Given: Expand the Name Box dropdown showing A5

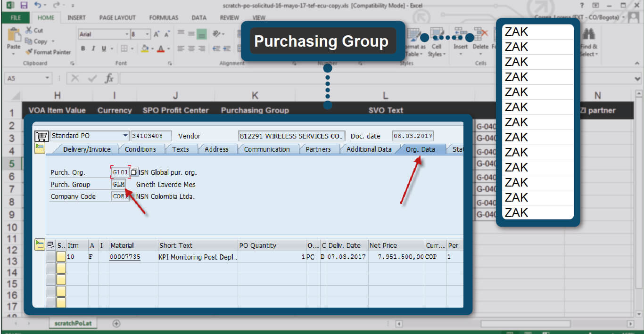Looking at the screenshot, I should tap(47, 78).
